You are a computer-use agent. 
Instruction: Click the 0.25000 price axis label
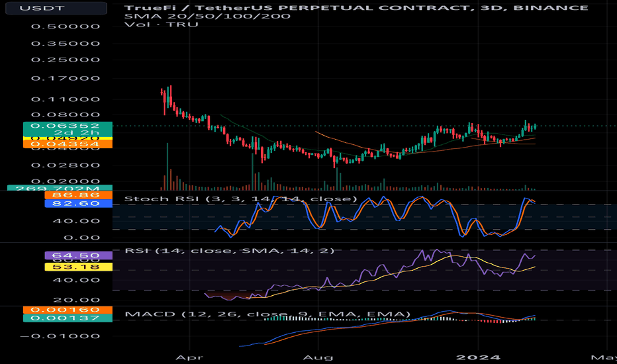(66, 60)
